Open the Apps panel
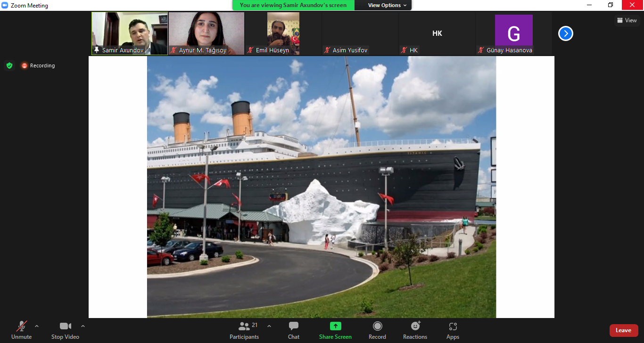 click(453, 330)
